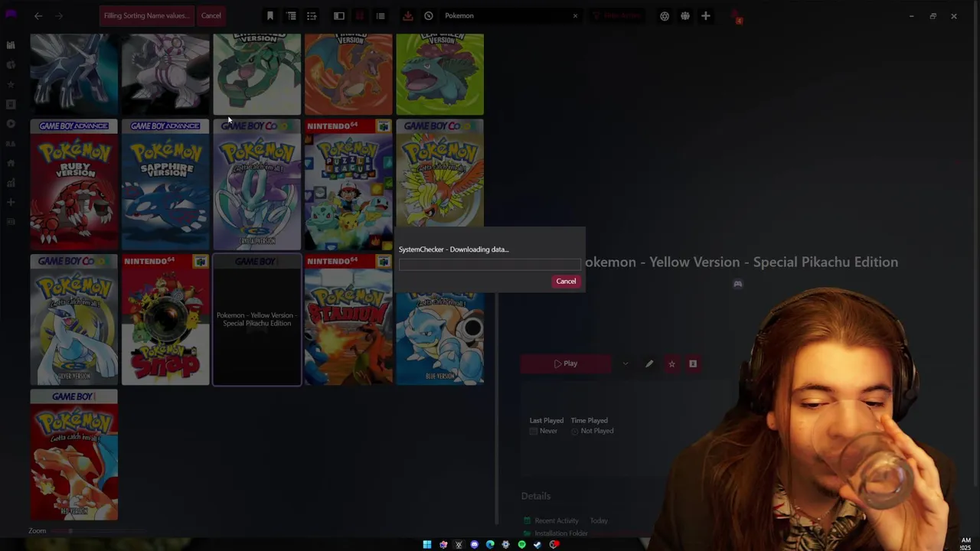Open the favorites star in sidebar
This screenshot has width=980, height=551.
[x=11, y=84]
